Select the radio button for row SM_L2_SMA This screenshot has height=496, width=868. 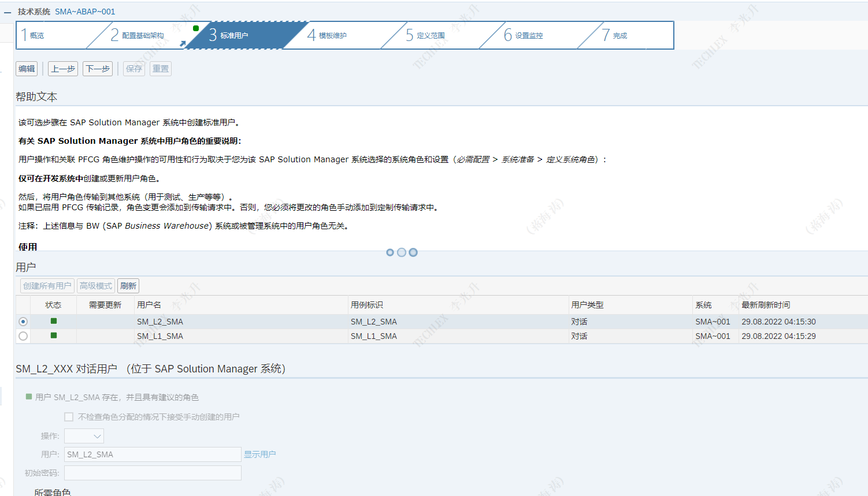[23, 322]
